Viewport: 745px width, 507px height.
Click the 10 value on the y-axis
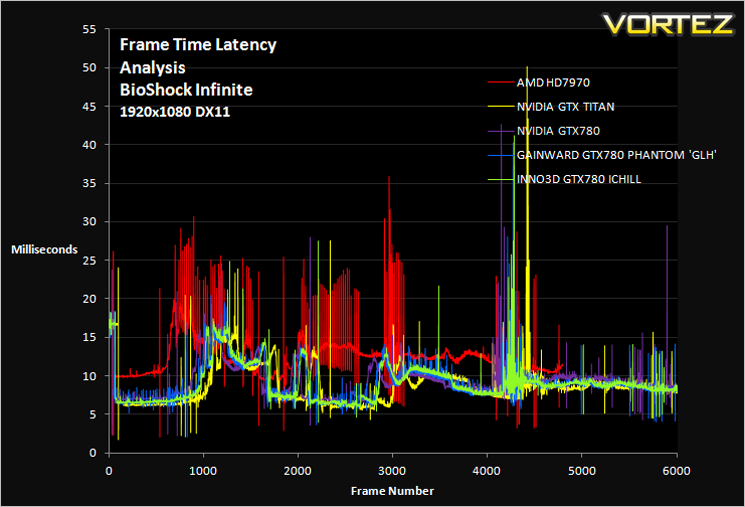[x=89, y=376]
